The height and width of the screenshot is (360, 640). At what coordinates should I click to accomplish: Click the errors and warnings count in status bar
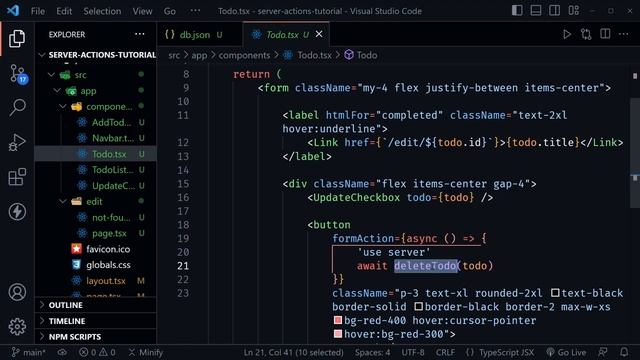(97, 352)
